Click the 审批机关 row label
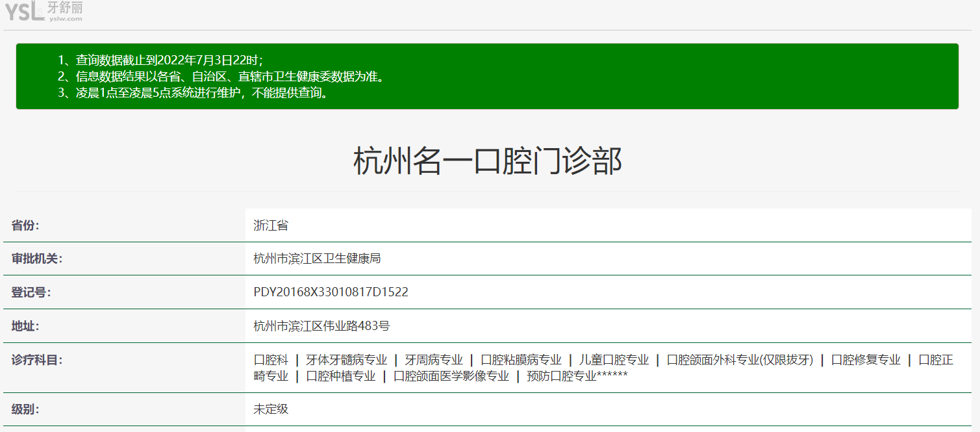The height and width of the screenshot is (432, 980). [37, 259]
